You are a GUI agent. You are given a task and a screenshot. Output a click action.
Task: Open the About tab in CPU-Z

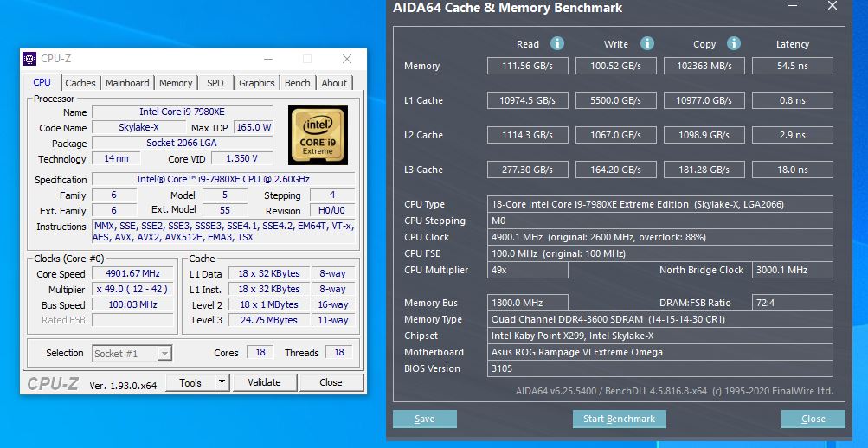click(334, 83)
